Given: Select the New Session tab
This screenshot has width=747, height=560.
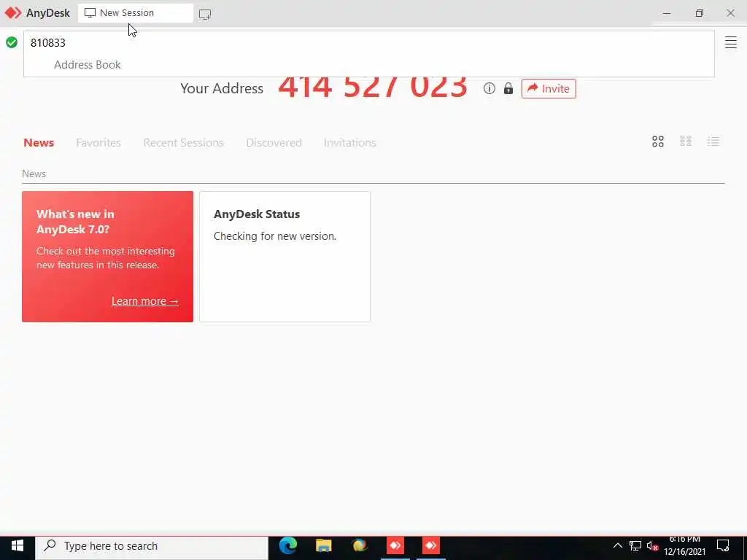Looking at the screenshot, I should pos(135,13).
